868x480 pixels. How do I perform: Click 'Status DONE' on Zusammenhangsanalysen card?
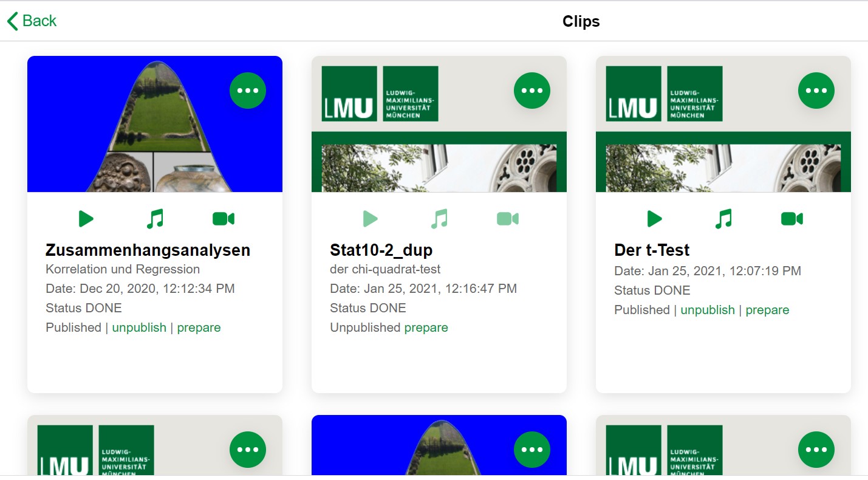(84, 308)
